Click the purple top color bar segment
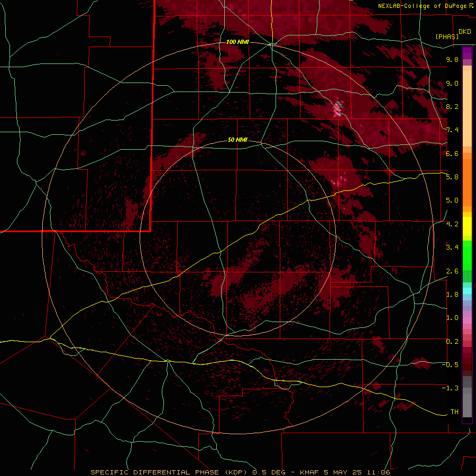This screenshot has width=476, height=476. coord(467,53)
